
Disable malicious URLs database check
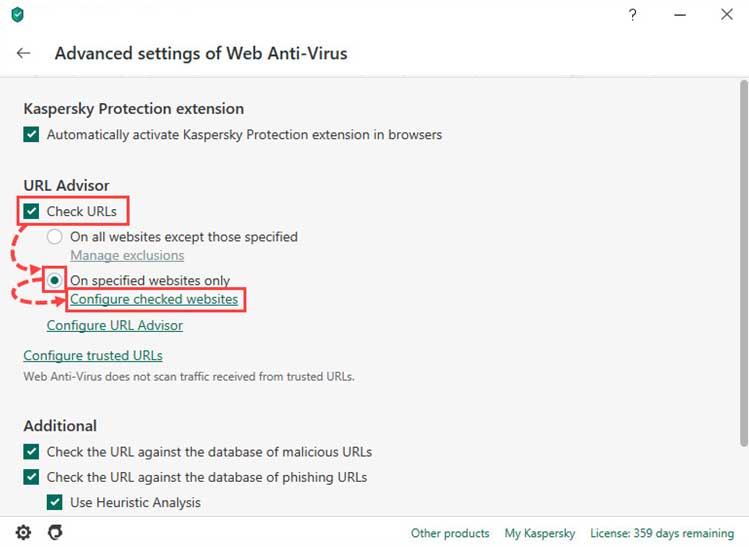pyautogui.click(x=31, y=451)
